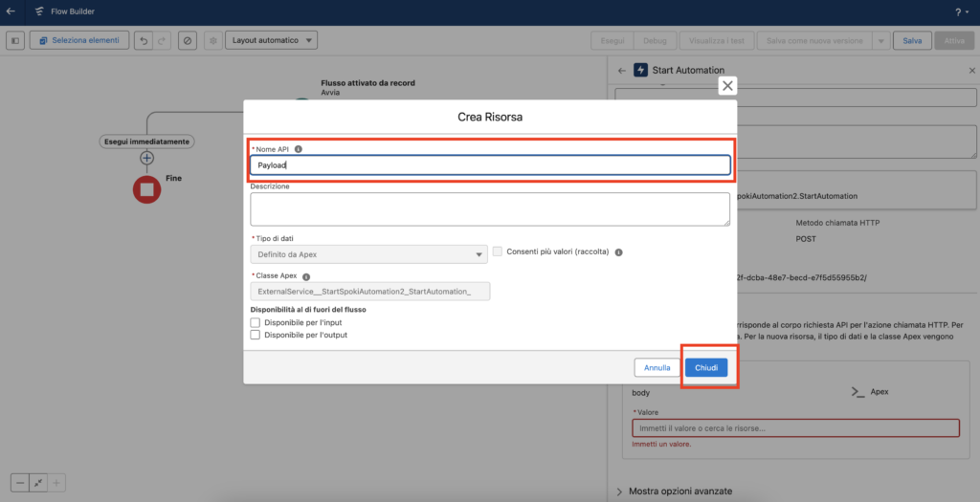Click the info icon next to Nome API
This screenshot has height=502, width=980.
coord(299,149)
